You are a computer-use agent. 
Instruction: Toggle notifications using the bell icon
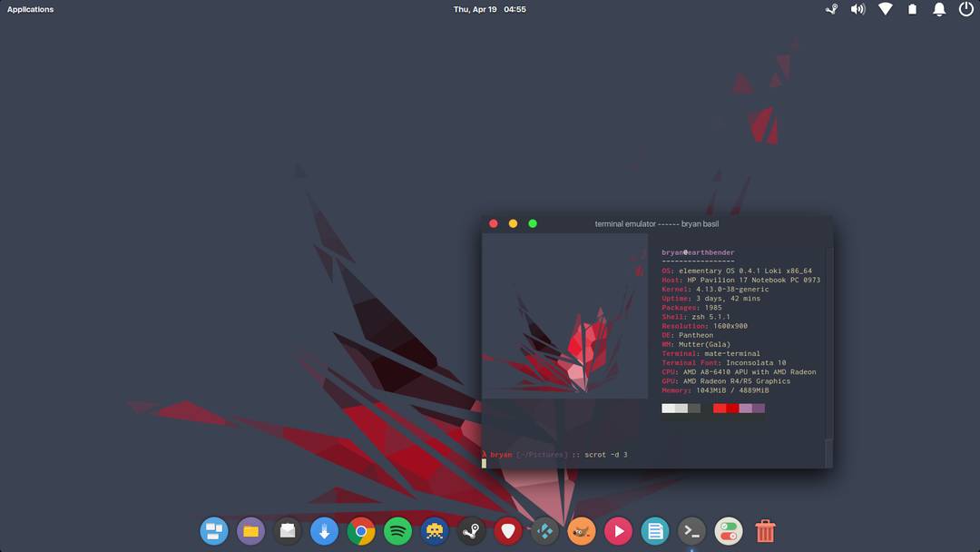939,9
